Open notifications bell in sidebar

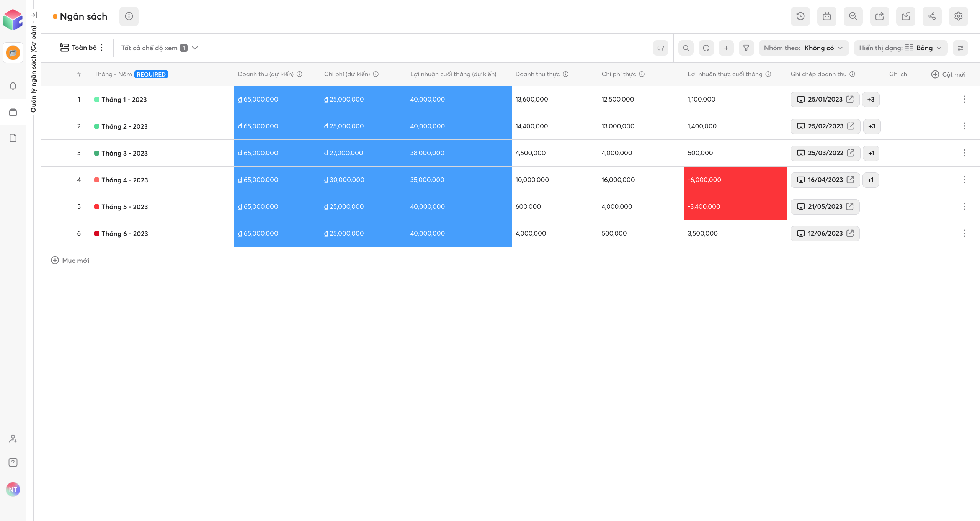coord(13,85)
